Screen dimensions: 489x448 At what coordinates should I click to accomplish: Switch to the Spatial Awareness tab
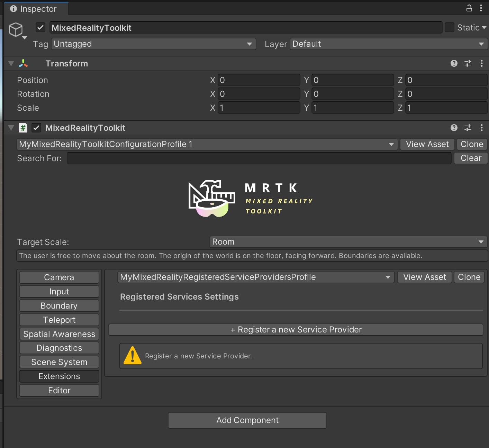[x=59, y=334]
